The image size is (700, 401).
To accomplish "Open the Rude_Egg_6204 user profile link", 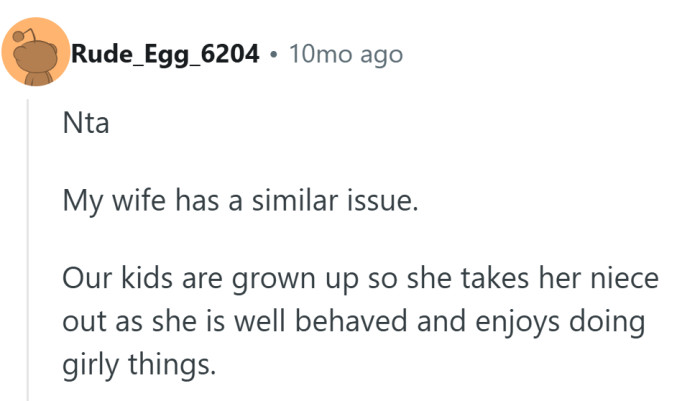I will tap(167, 55).
